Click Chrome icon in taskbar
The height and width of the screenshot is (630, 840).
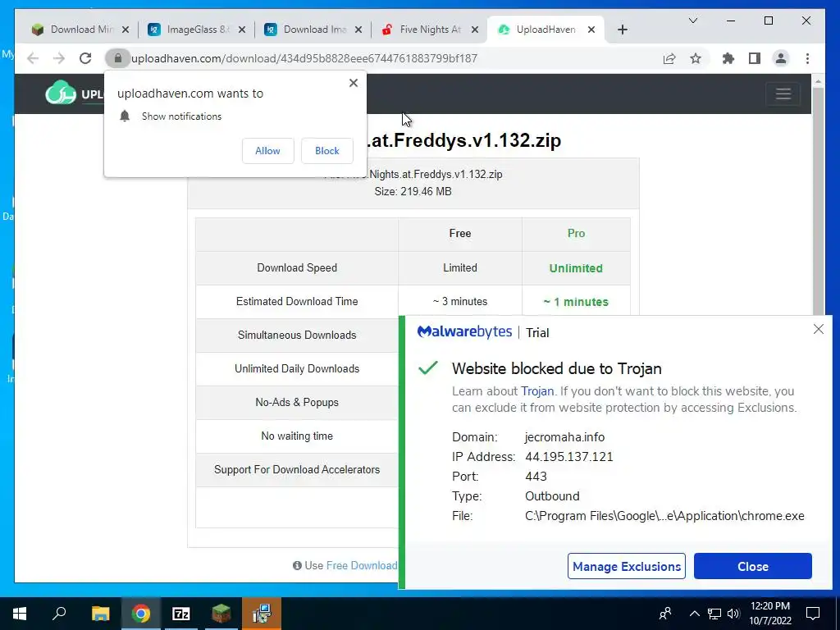[141, 614]
